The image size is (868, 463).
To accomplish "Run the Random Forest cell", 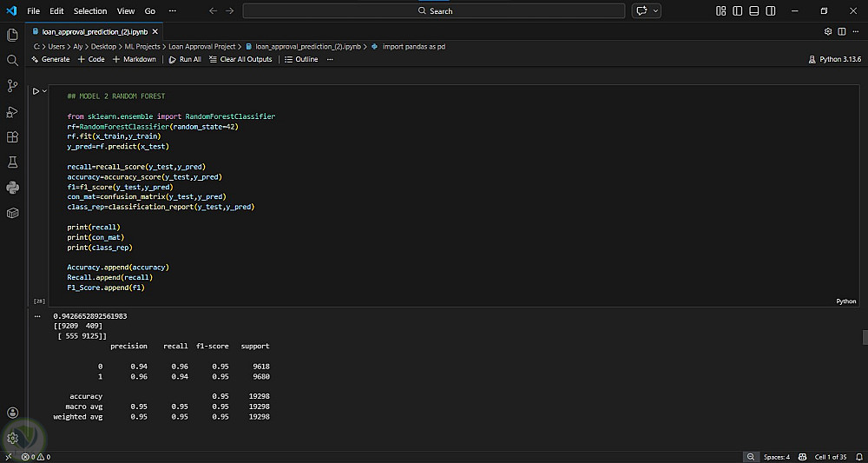I will point(36,90).
